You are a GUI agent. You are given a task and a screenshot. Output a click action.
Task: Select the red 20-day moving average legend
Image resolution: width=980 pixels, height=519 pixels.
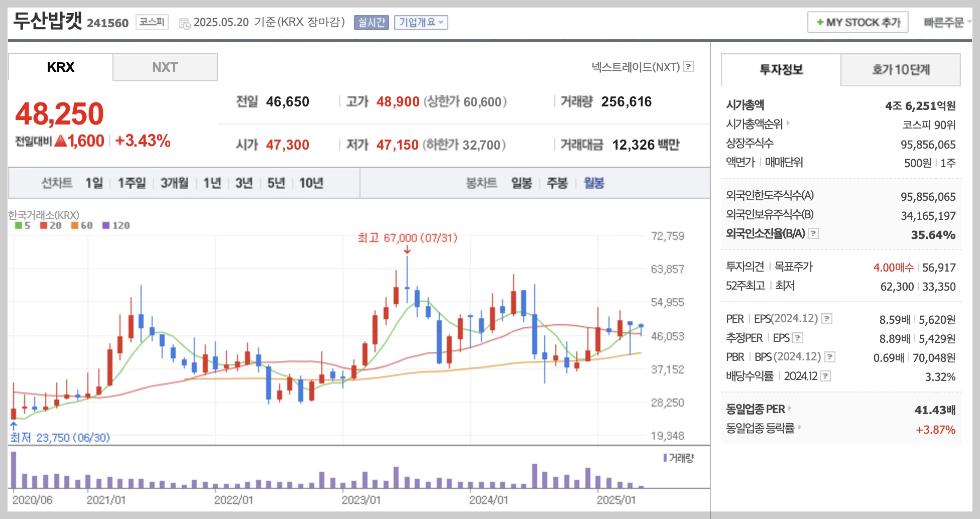tap(51, 225)
